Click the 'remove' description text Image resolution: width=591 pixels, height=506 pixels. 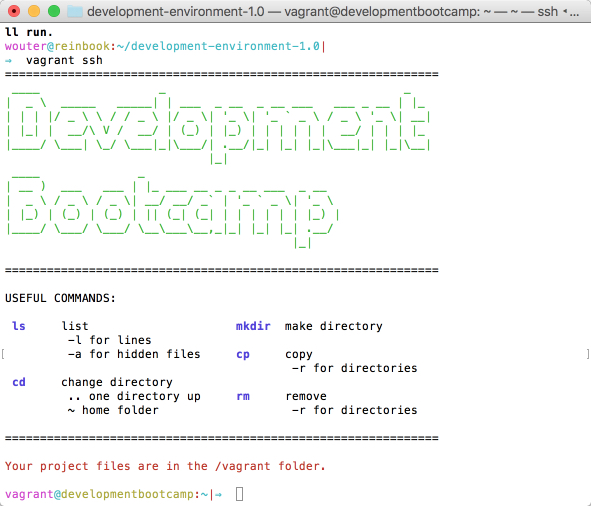(x=306, y=396)
